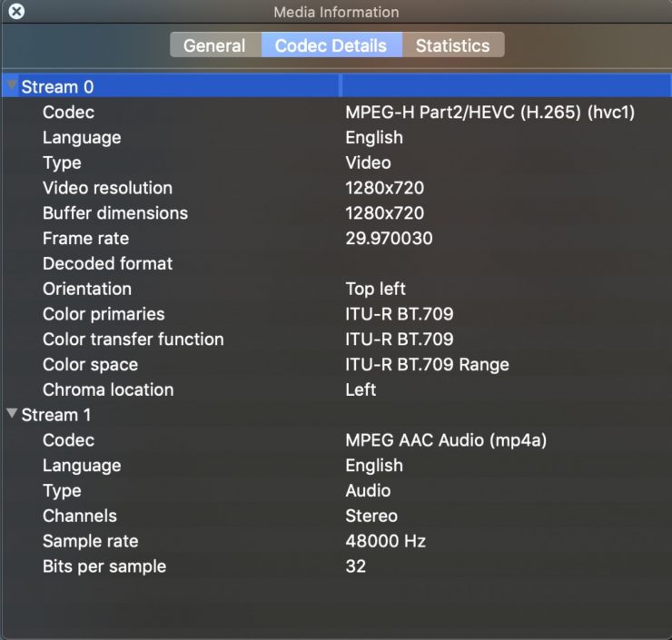Click the Frame rate value 29.970030

[389, 239]
